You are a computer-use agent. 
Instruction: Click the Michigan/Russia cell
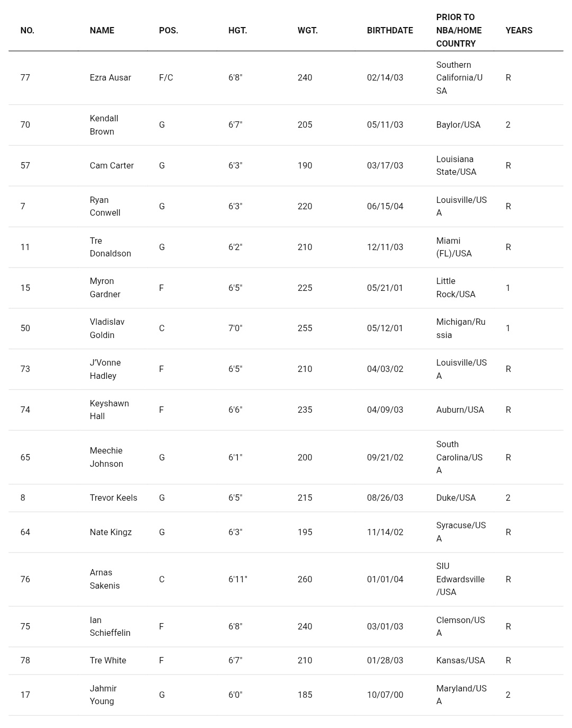point(461,329)
